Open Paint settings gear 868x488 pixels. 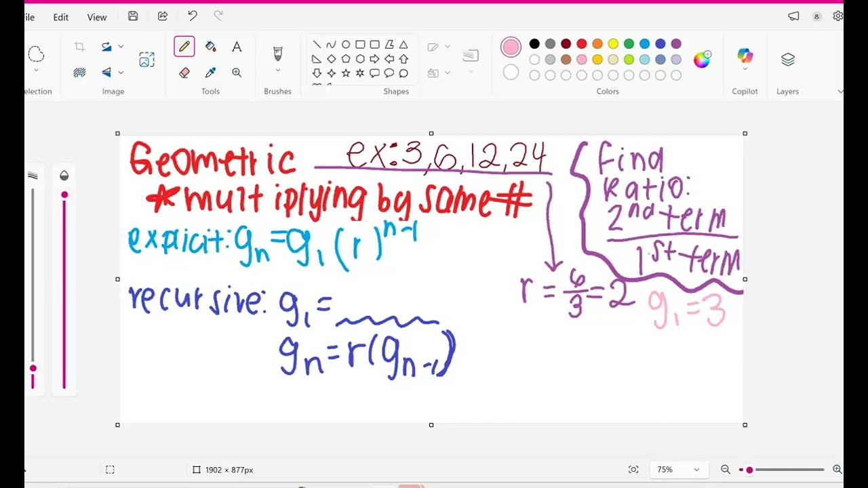point(838,16)
